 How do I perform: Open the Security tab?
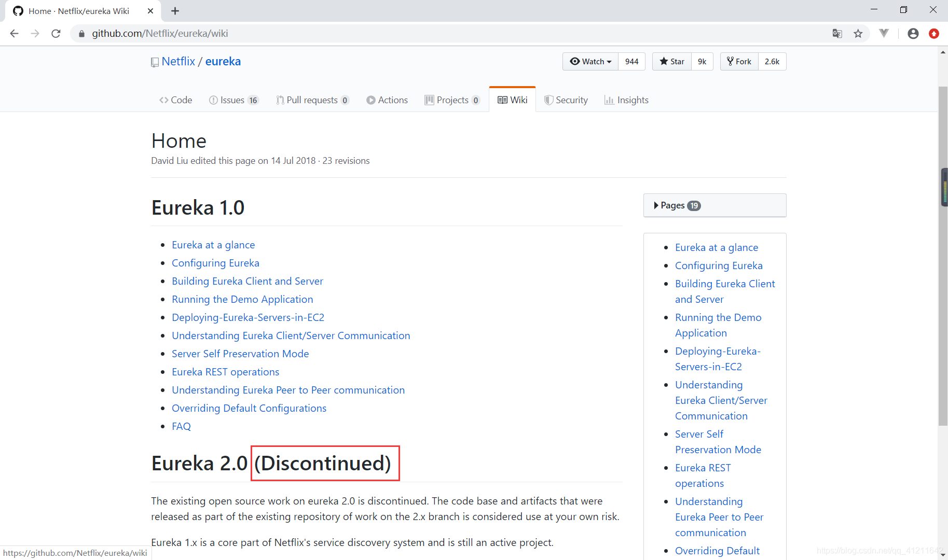point(566,100)
